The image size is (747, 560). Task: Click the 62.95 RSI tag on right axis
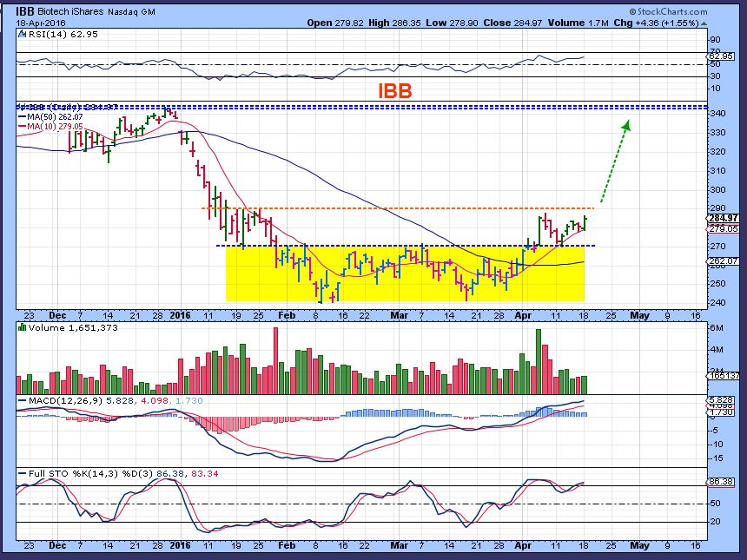pos(721,56)
